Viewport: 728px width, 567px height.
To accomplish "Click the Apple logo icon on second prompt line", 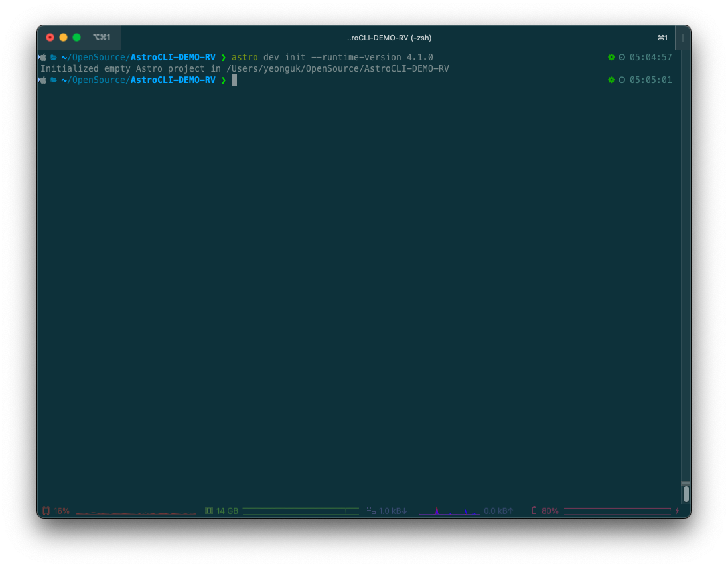I will click(43, 80).
